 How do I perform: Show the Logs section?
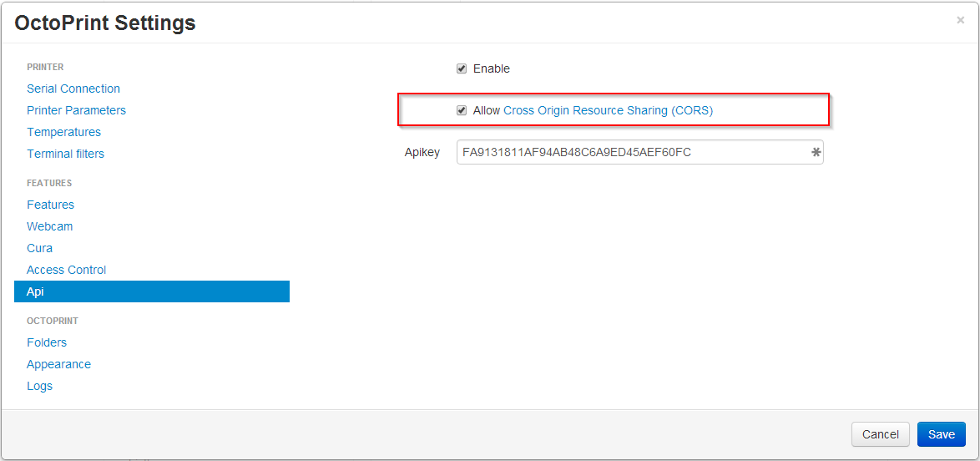click(x=39, y=386)
